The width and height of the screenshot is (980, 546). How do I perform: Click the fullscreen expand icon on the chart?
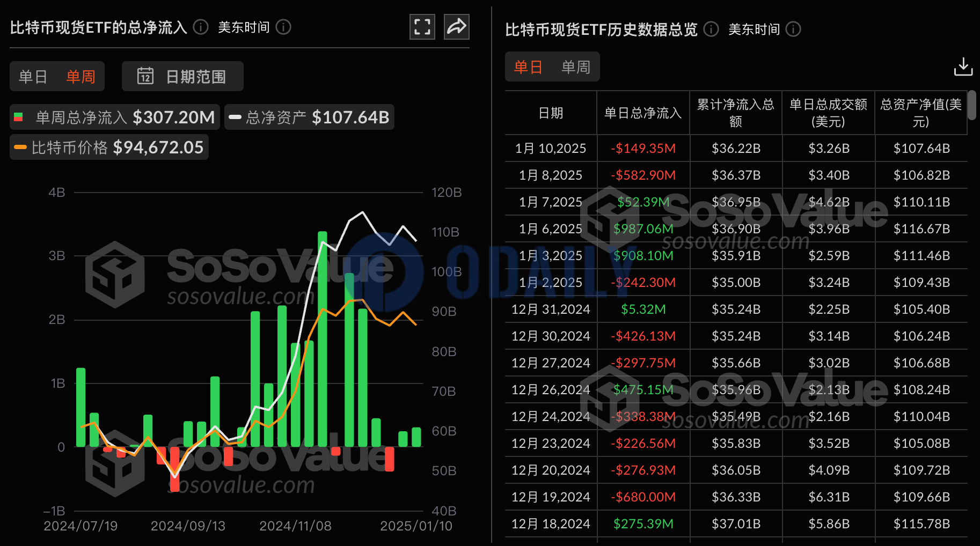pyautogui.click(x=422, y=27)
